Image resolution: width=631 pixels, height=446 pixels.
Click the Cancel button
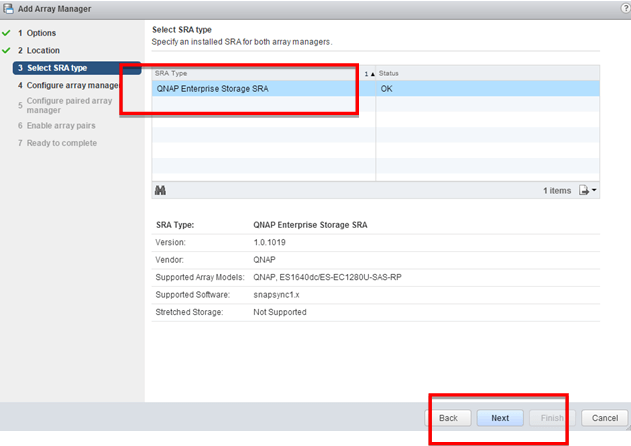click(604, 418)
